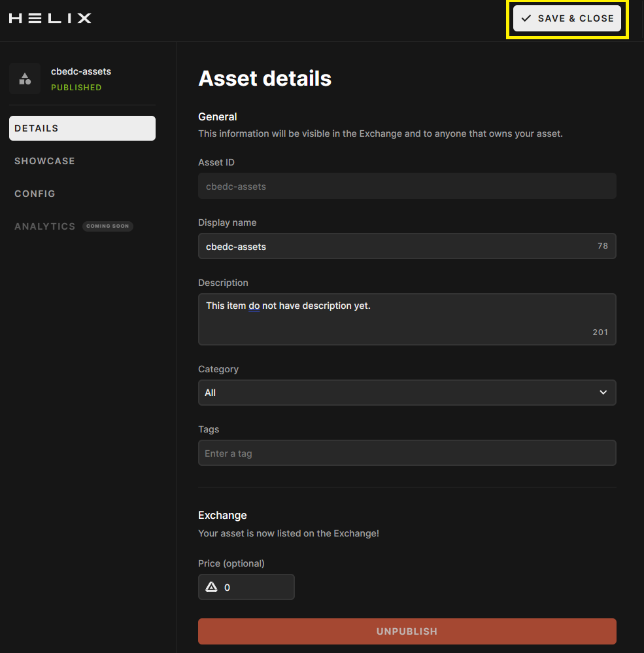This screenshot has width=644, height=653.
Task: Click the Tags input field
Action: [x=407, y=453]
